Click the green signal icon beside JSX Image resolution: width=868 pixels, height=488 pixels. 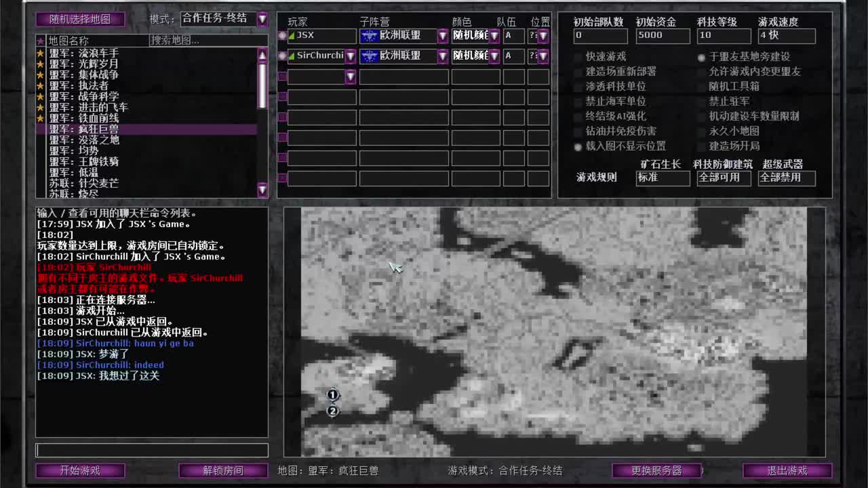[292, 35]
